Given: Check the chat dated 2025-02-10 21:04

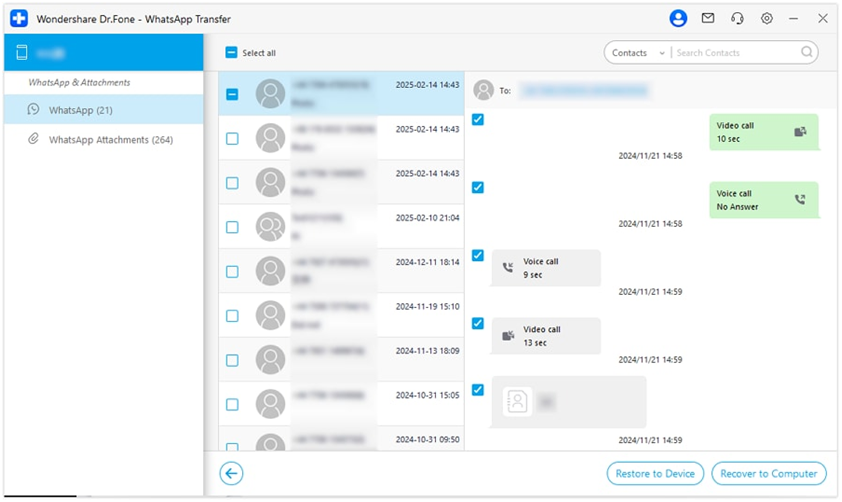Looking at the screenshot, I should click(232, 227).
